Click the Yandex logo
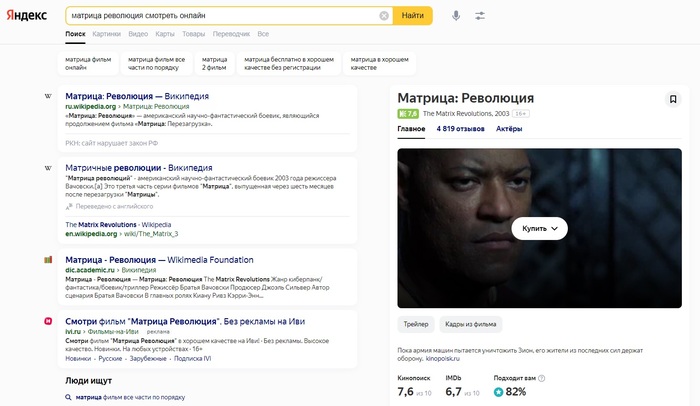Image resolution: width=700 pixels, height=406 pixels. point(29,15)
